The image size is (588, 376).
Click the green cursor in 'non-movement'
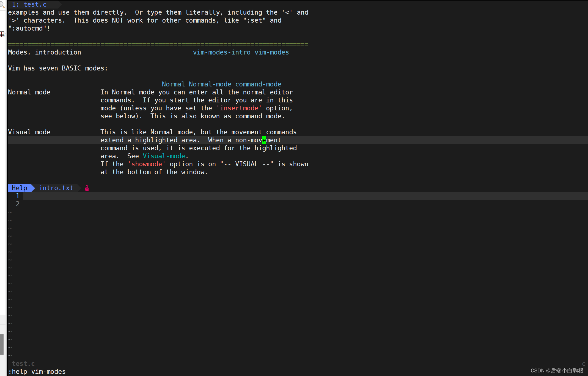264,140
